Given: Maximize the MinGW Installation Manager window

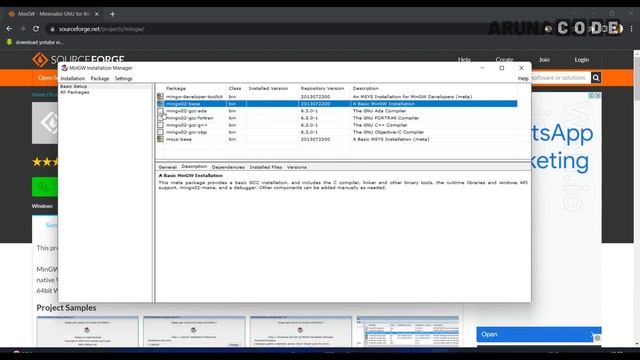Looking at the screenshot, I should tap(502, 68).
